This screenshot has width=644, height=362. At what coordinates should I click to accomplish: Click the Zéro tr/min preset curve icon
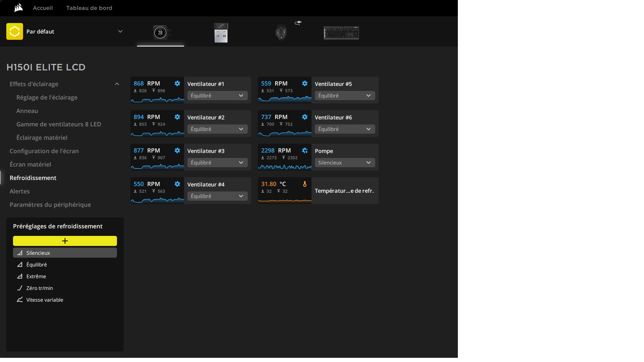click(20, 288)
